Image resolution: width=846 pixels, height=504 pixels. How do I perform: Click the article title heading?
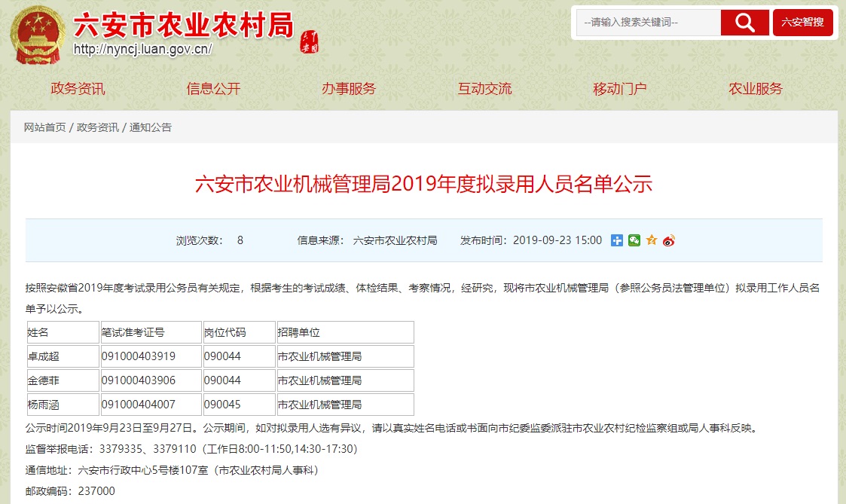click(423, 184)
